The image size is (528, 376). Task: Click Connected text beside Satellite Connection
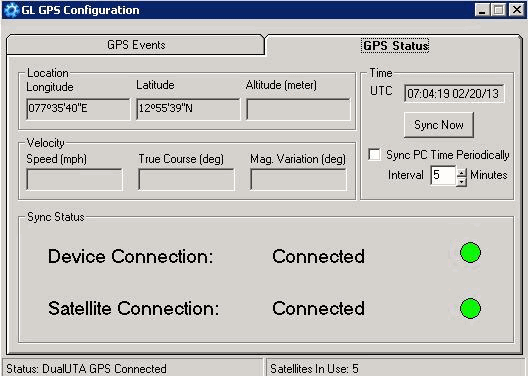pyautogui.click(x=318, y=308)
